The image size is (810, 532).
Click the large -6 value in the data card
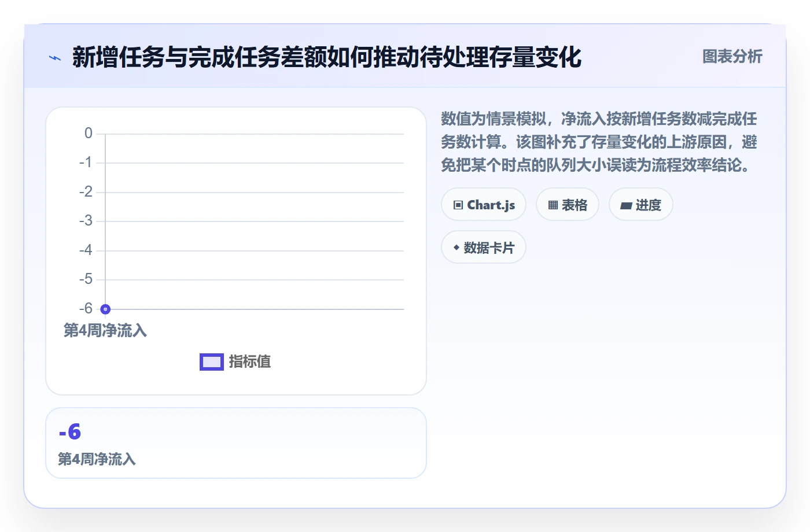[x=70, y=431]
